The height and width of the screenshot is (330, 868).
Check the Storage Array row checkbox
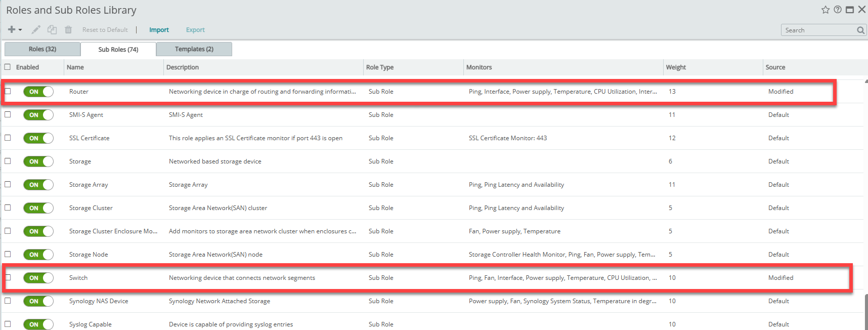tap(8, 184)
